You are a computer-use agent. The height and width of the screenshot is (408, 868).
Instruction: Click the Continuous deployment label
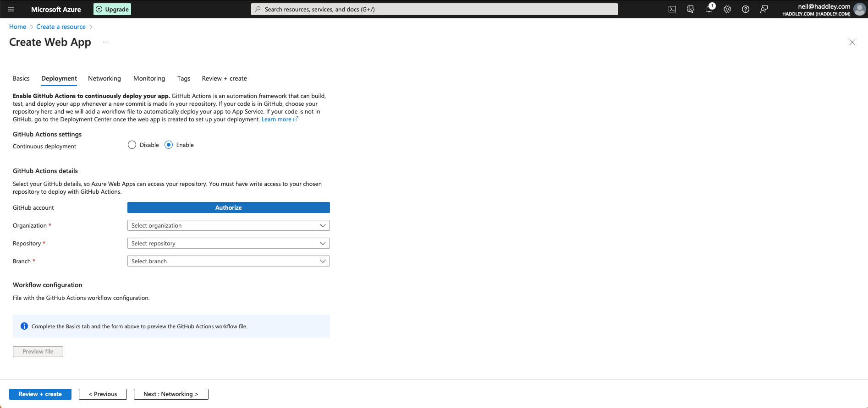pyautogui.click(x=44, y=147)
